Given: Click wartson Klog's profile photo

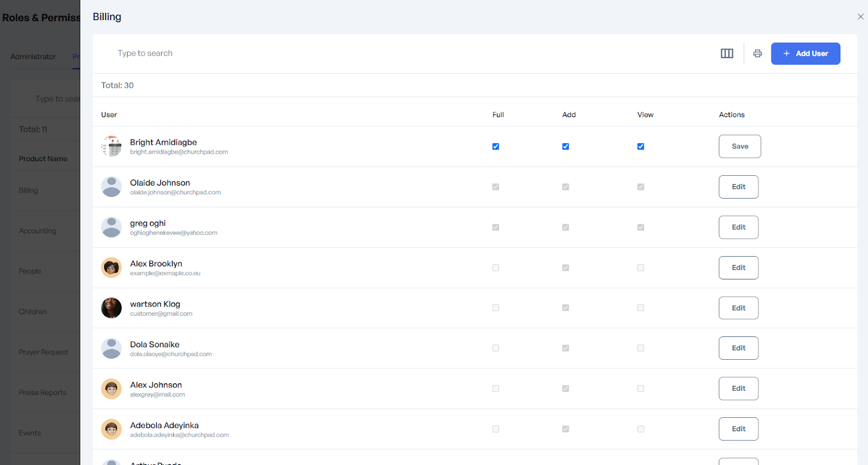Looking at the screenshot, I should [112, 308].
